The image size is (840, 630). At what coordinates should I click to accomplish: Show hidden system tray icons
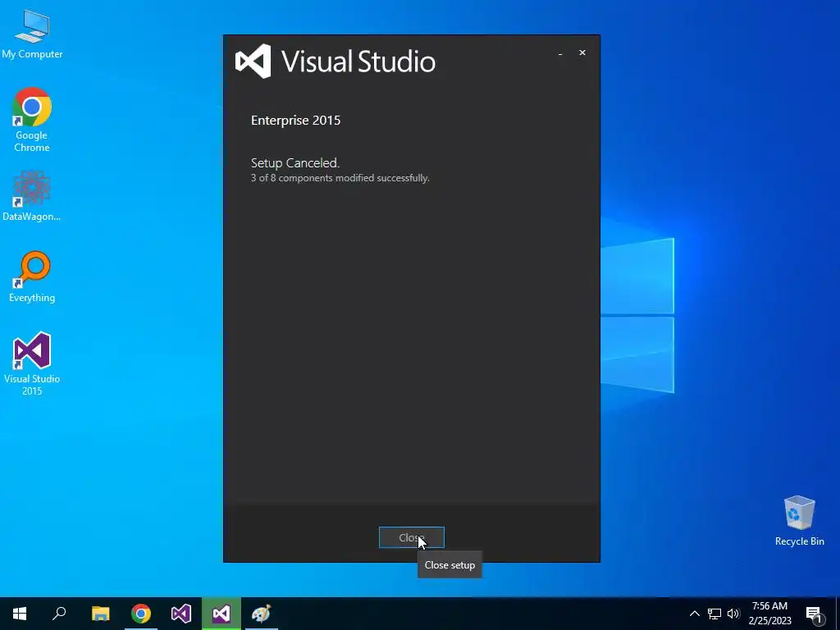(x=694, y=614)
